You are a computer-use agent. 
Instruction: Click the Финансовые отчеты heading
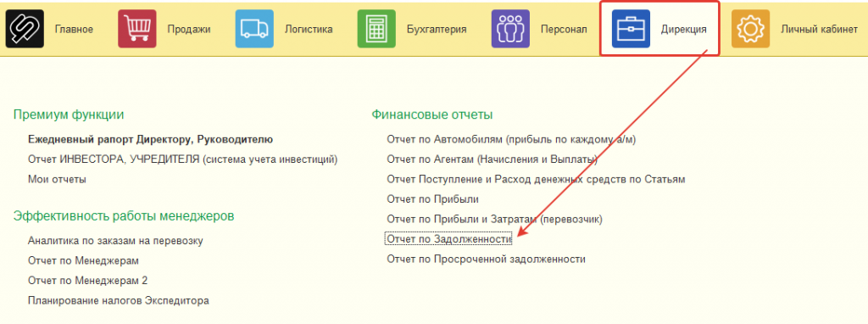click(432, 115)
